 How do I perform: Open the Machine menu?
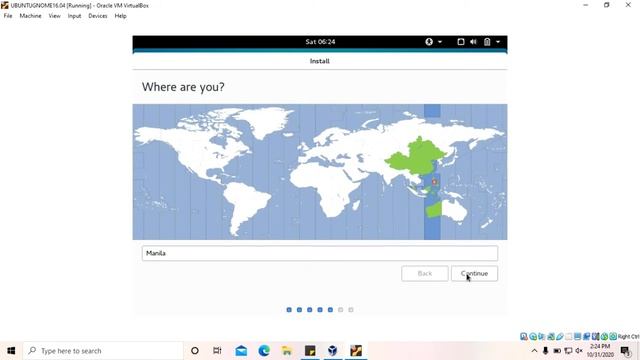[x=31, y=16]
